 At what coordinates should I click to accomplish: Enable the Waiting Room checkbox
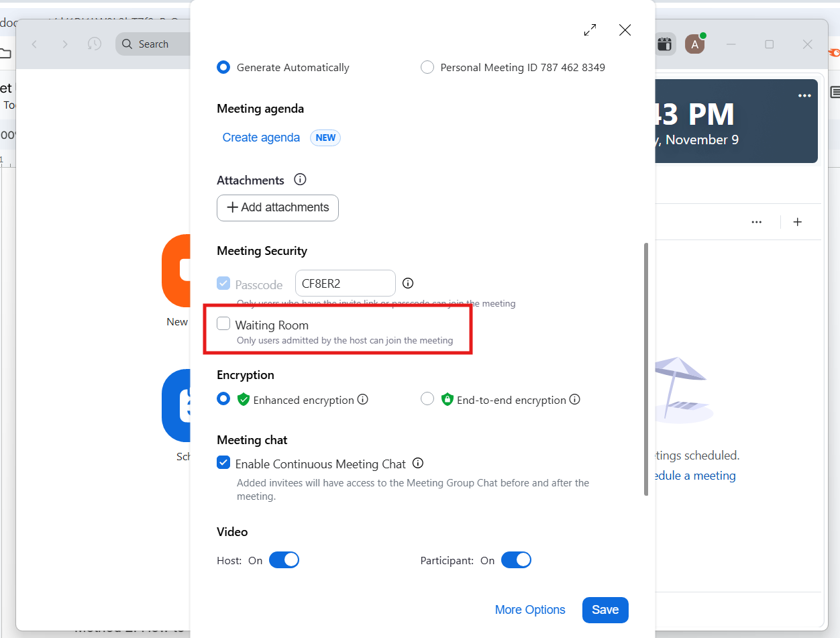pyautogui.click(x=223, y=324)
